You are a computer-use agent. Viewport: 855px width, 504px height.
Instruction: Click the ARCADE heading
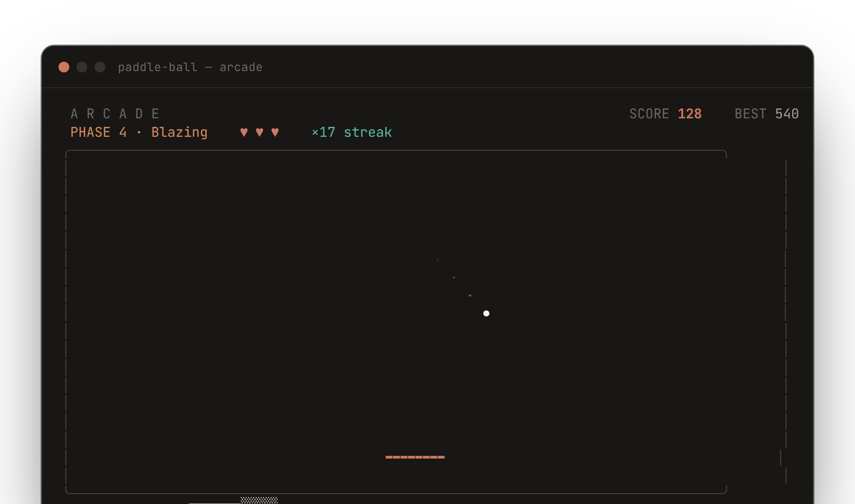[115, 113]
